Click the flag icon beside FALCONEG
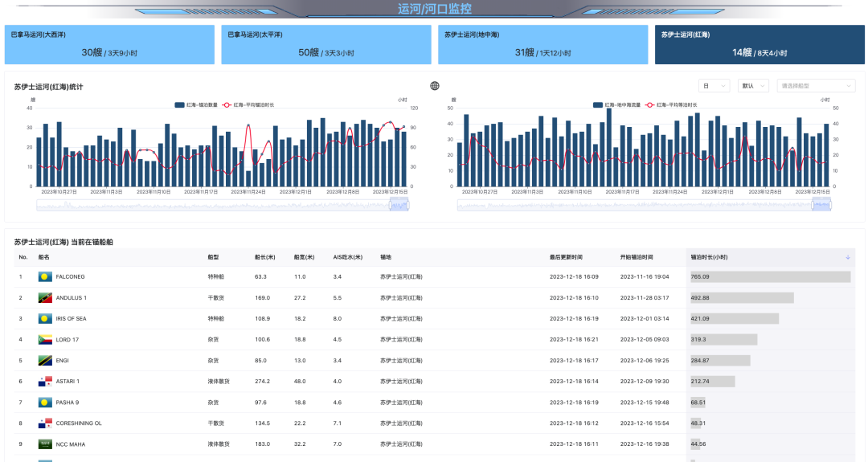This screenshot has height=462, width=868. [45, 276]
